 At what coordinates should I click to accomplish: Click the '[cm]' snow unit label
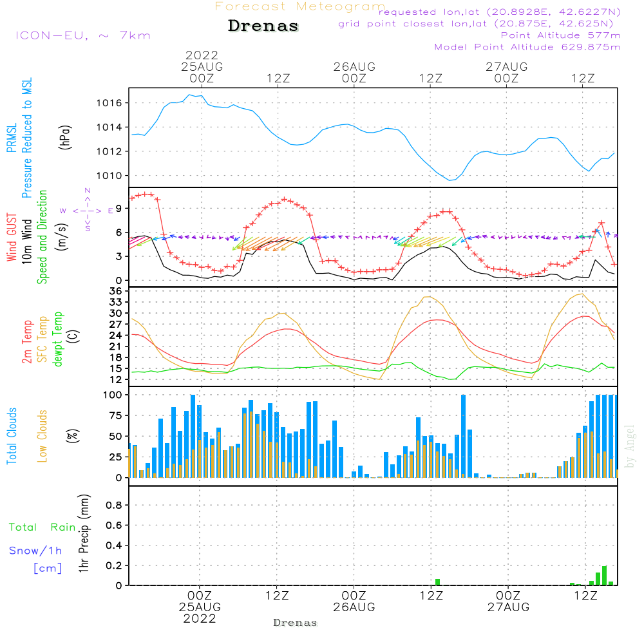click(x=48, y=569)
